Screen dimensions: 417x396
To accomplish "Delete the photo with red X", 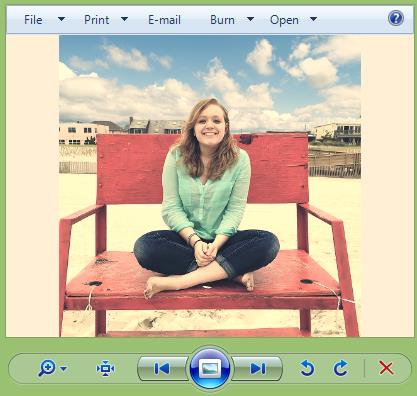I will (x=386, y=368).
